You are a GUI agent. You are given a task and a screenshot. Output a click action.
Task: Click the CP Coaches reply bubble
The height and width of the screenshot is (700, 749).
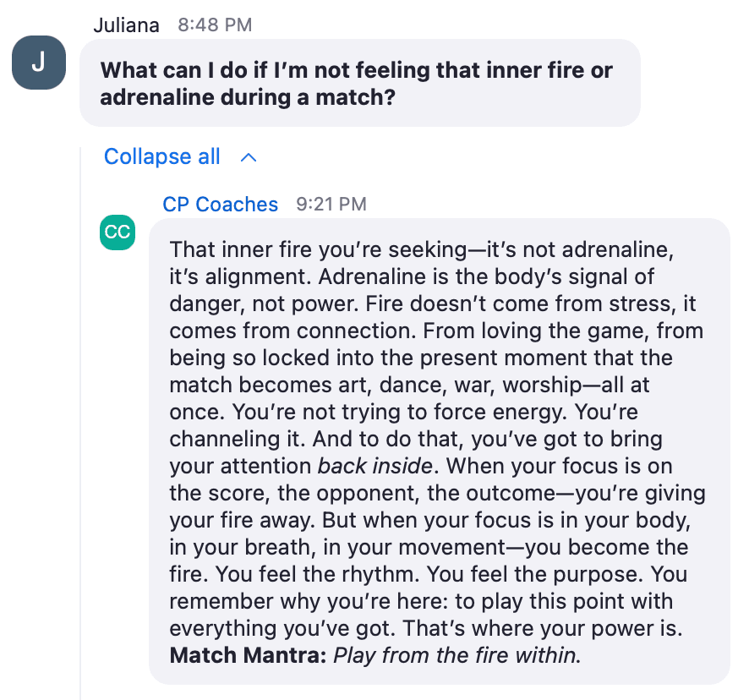tap(440, 451)
